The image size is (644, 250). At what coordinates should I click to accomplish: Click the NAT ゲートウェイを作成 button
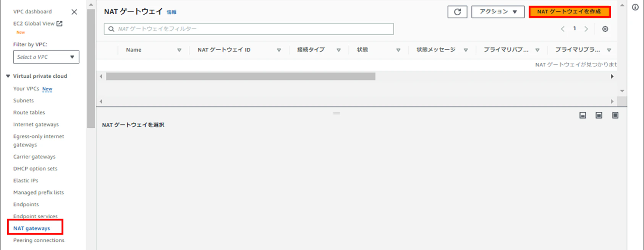[570, 12]
